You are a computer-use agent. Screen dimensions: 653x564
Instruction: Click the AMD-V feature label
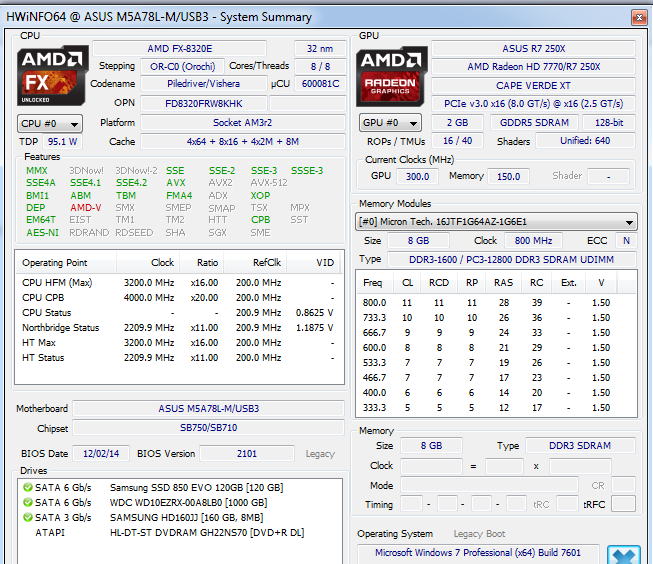[x=86, y=207]
